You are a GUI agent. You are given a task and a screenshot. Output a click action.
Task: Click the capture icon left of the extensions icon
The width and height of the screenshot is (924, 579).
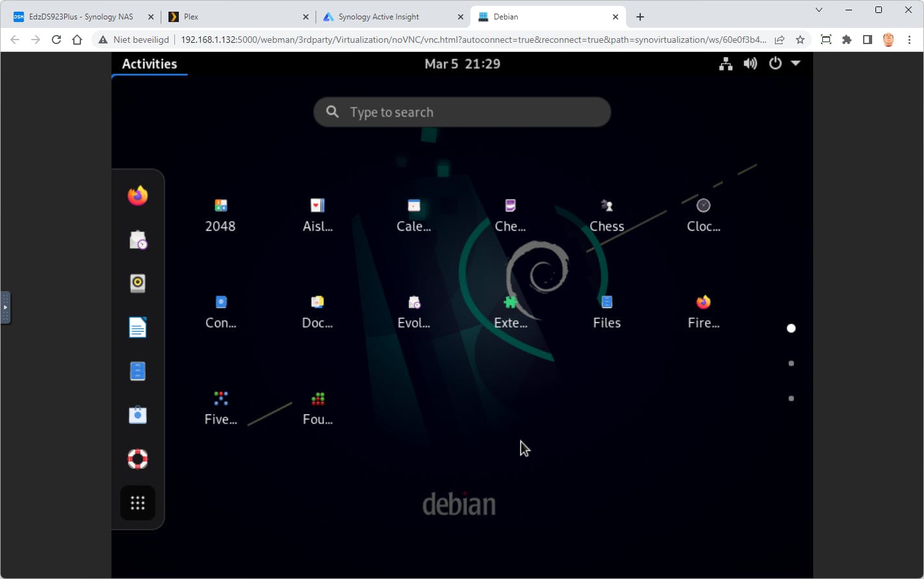click(x=826, y=40)
